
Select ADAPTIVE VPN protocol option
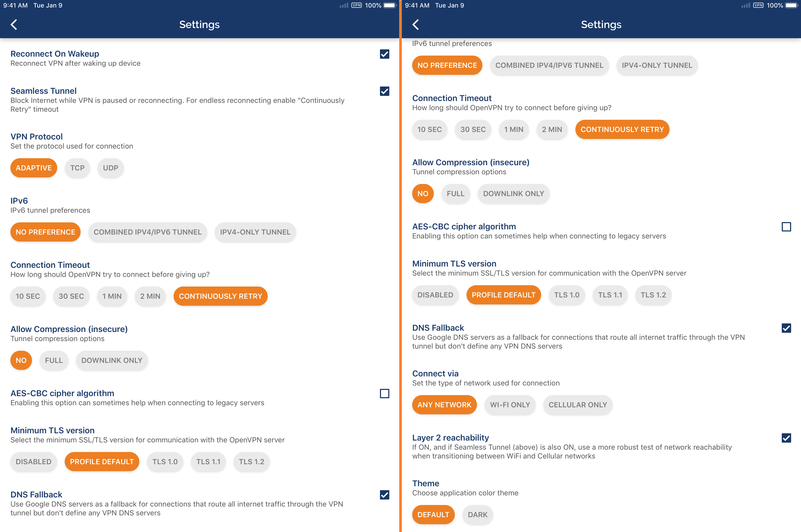click(34, 168)
